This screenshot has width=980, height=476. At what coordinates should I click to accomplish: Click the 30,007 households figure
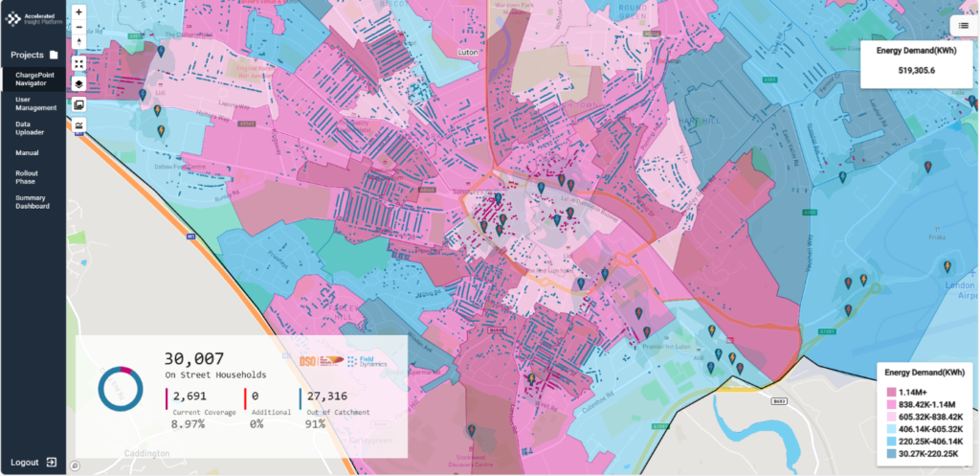point(194,358)
